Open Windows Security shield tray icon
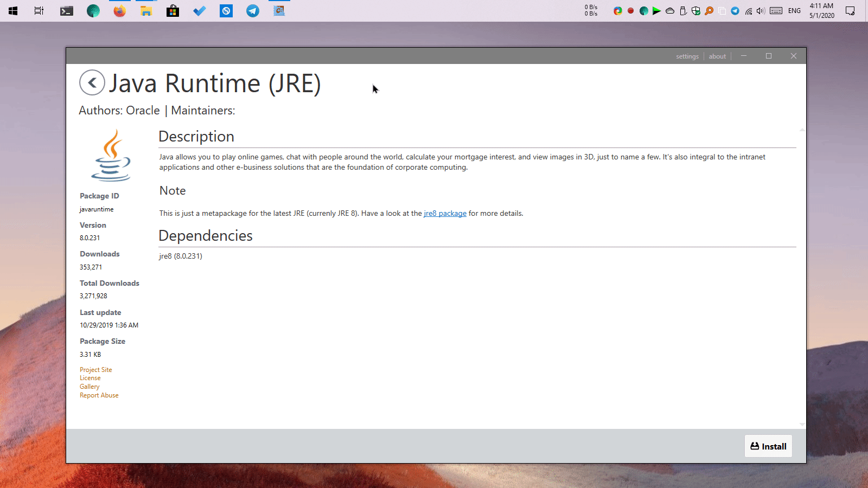 pyautogui.click(x=696, y=11)
